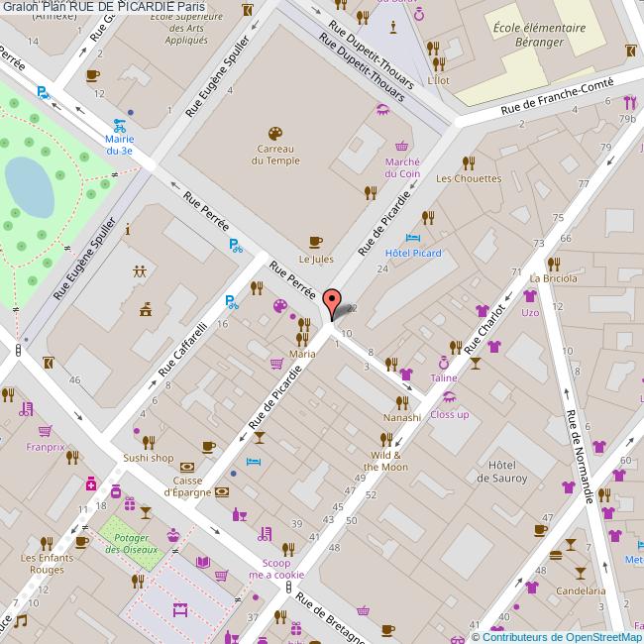Click the École élémentaire Béranger label

click(525, 37)
